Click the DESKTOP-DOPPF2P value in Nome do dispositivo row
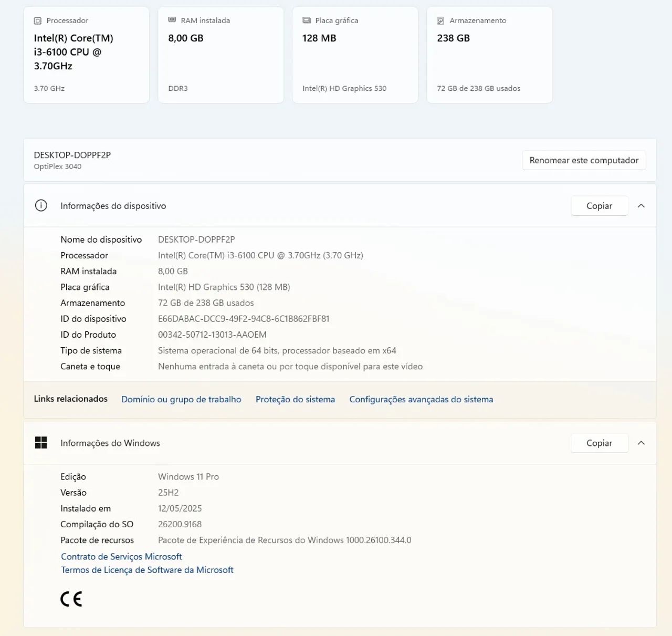This screenshot has height=636, width=672. (196, 239)
